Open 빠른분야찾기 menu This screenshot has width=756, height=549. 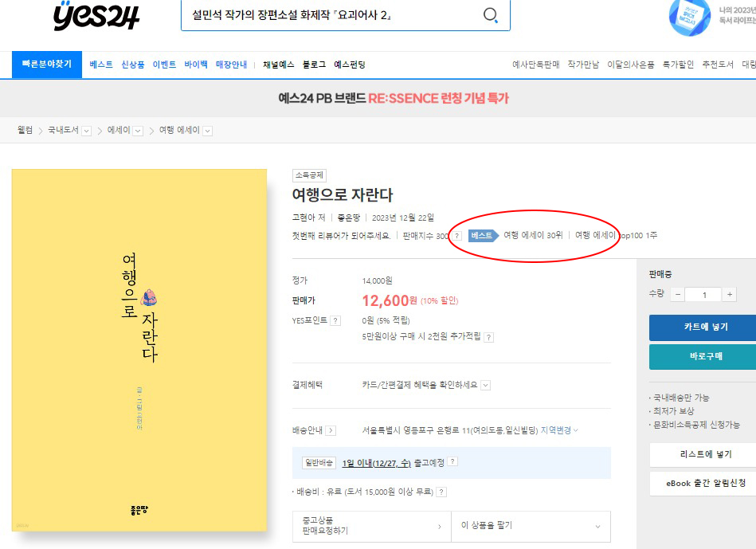pyautogui.click(x=47, y=65)
